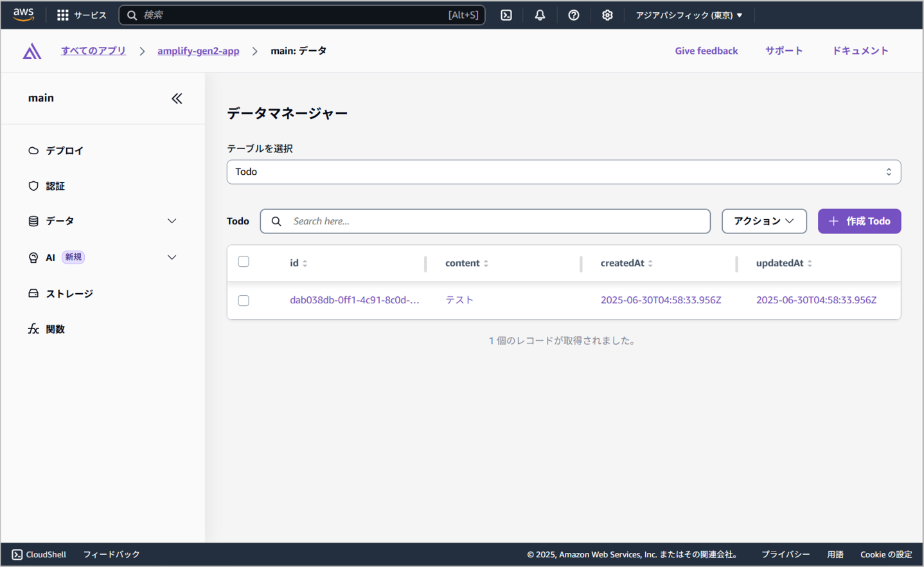The width and height of the screenshot is (924, 567).
Task: Click the AI lightbulb icon
Action: [x=33, y=257]
